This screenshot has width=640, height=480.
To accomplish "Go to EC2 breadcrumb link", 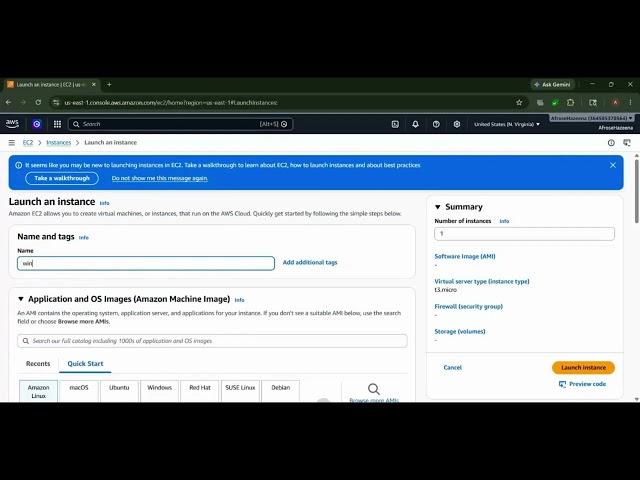I will [x=28, y=142].
